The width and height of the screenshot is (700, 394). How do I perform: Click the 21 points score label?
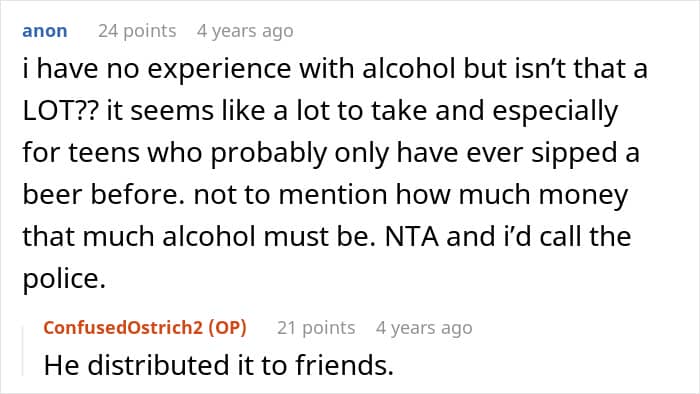pyautogui.click(x=316, y=328)
